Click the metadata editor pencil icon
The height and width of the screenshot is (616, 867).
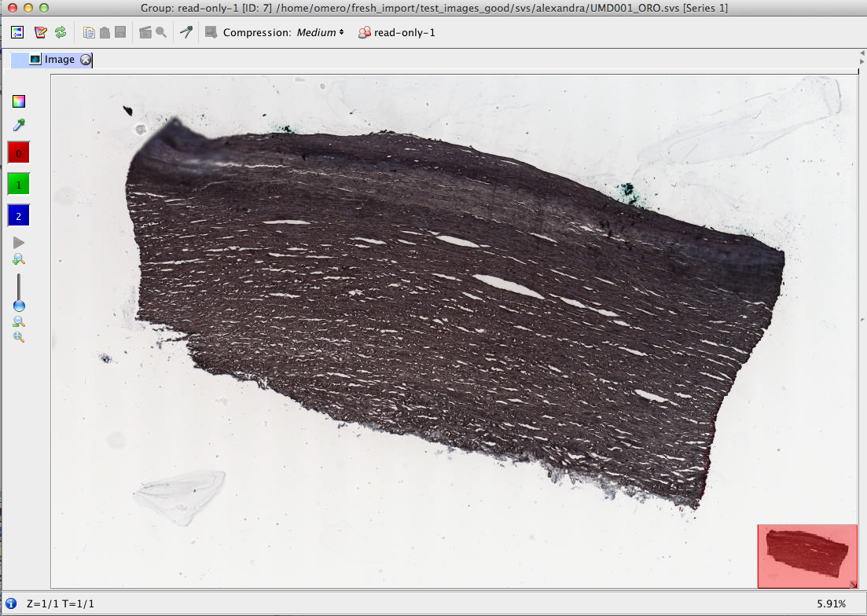click(40, 32)
